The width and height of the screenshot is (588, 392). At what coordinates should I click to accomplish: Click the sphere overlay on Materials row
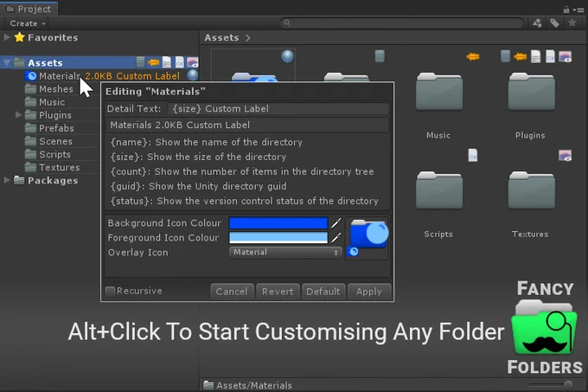pyautogui.click(x=193, y=75)
